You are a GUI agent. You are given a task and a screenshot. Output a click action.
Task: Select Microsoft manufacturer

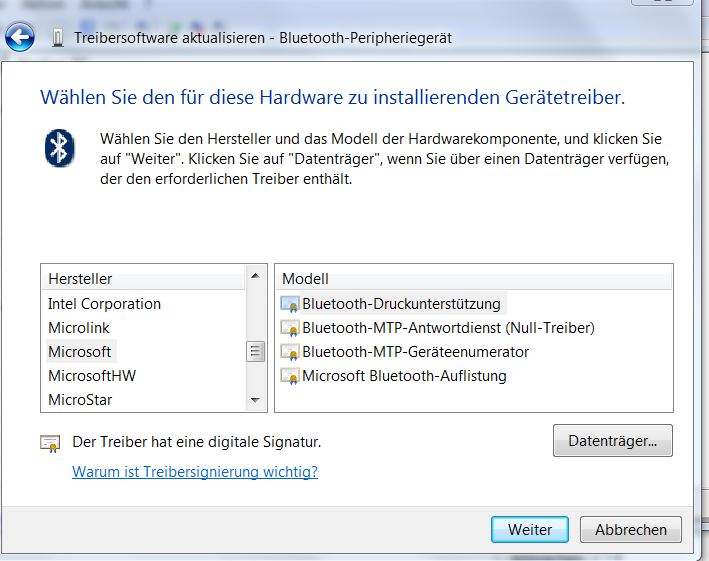(x=80, y=352)
